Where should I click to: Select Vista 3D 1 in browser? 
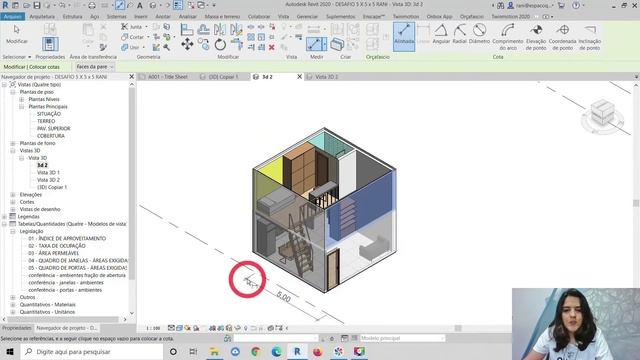pyautogui.click(x=48, y=173)
